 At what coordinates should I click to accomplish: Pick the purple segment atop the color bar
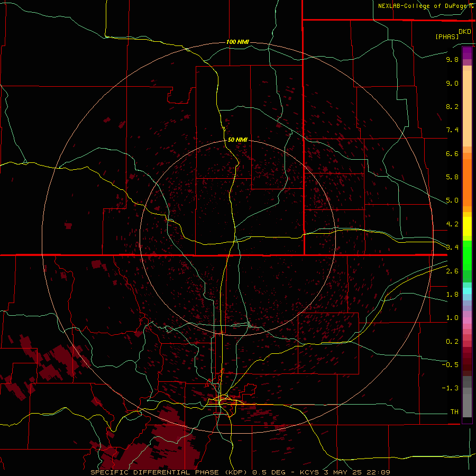467,53
